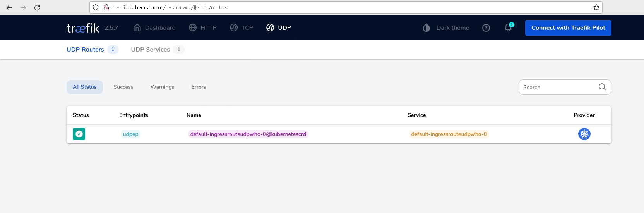
Task: Bookmark page with star icon
Action: click(596, 7)
